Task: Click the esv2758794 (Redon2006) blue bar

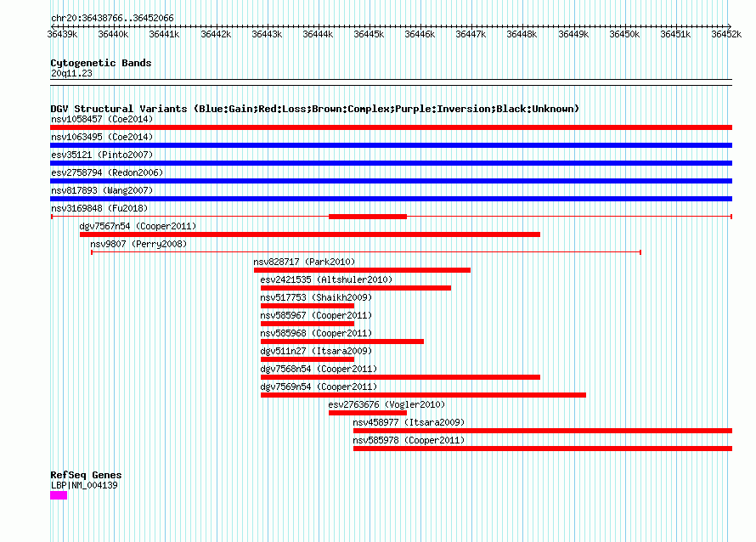Action: (391, 181)
